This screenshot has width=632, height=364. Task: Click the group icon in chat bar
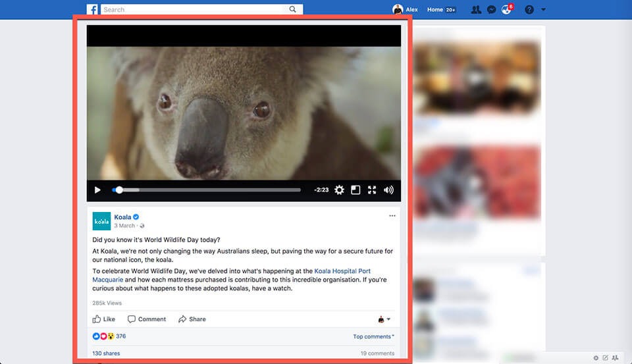pos(615,357)
